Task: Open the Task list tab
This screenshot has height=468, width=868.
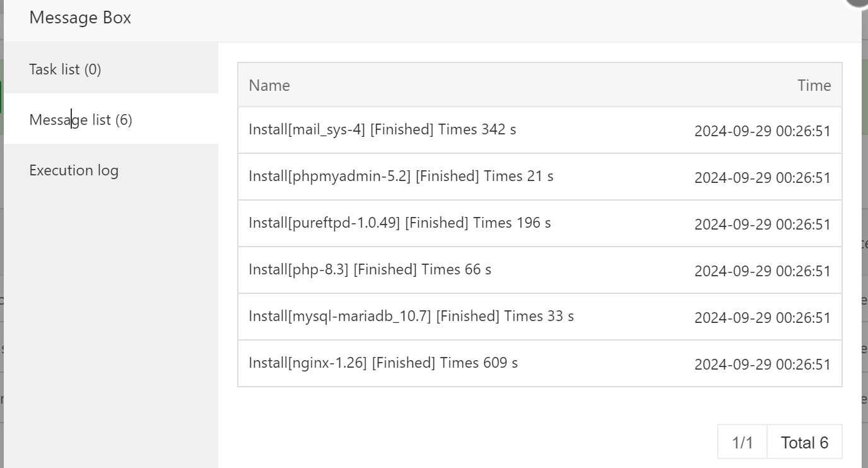Action: (65, 69)
